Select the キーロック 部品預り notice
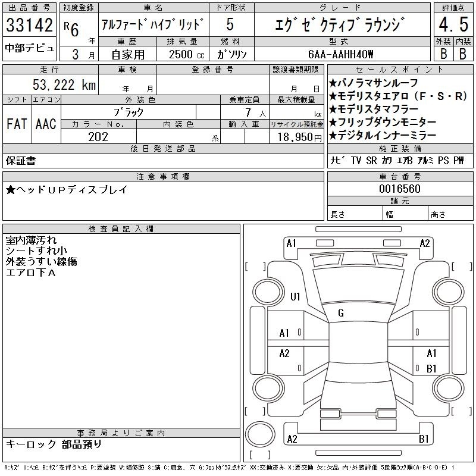This screenshot has width=476, height=476. tap(54, 444)
